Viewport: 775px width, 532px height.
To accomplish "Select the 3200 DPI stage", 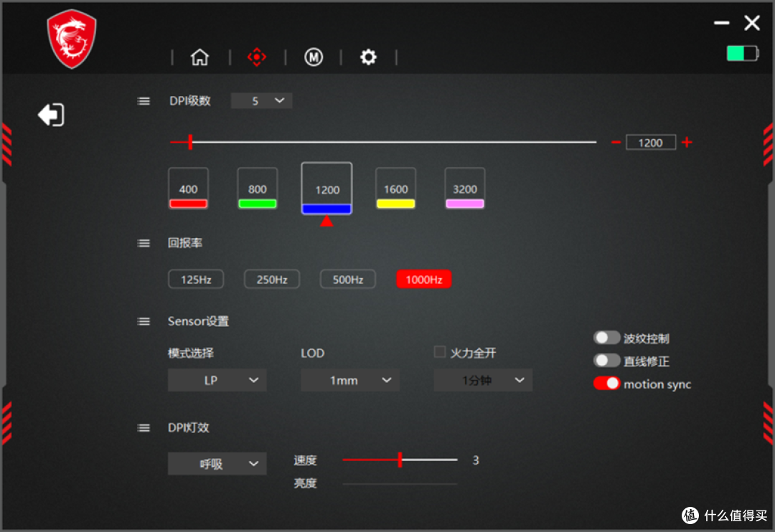I will 465,188.
